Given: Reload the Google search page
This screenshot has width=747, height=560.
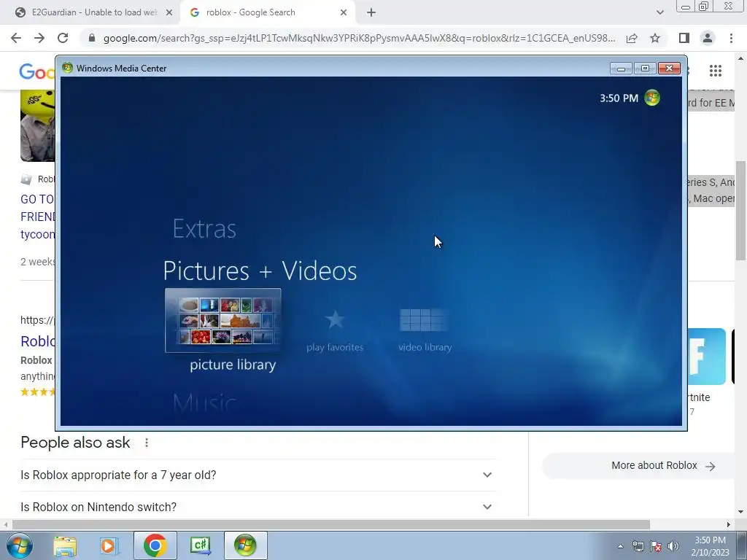Looking at the screenshot, I should click(63, 38).
